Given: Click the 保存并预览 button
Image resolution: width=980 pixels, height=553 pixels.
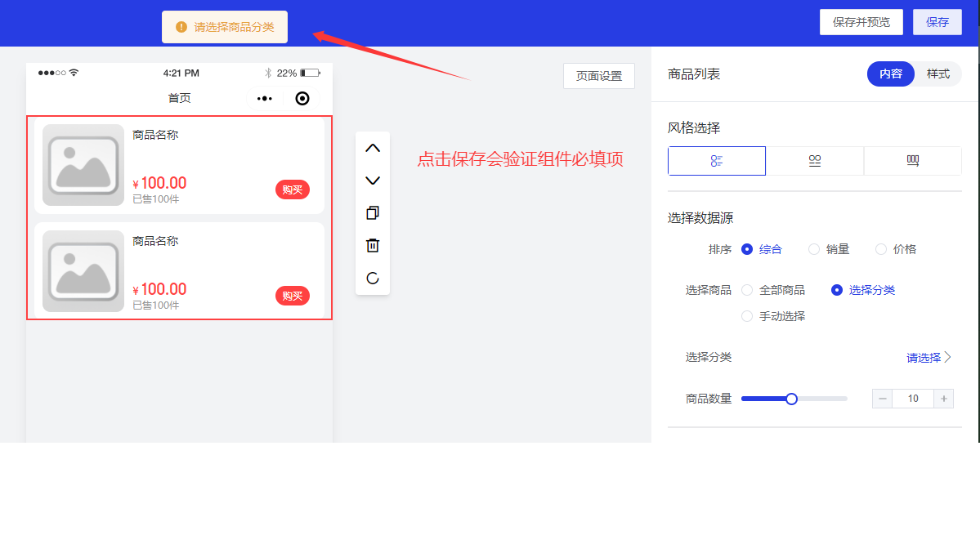Looking at the screenshot, I should 861,22.
